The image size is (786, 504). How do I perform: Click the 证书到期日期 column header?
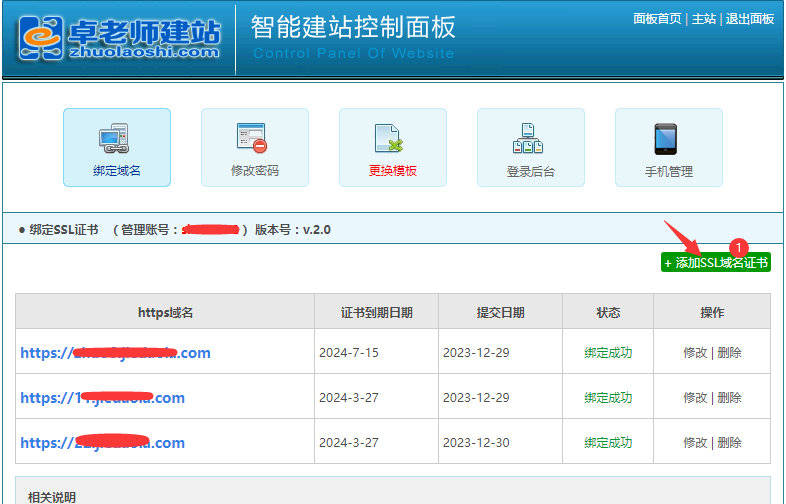pos(376,313)
